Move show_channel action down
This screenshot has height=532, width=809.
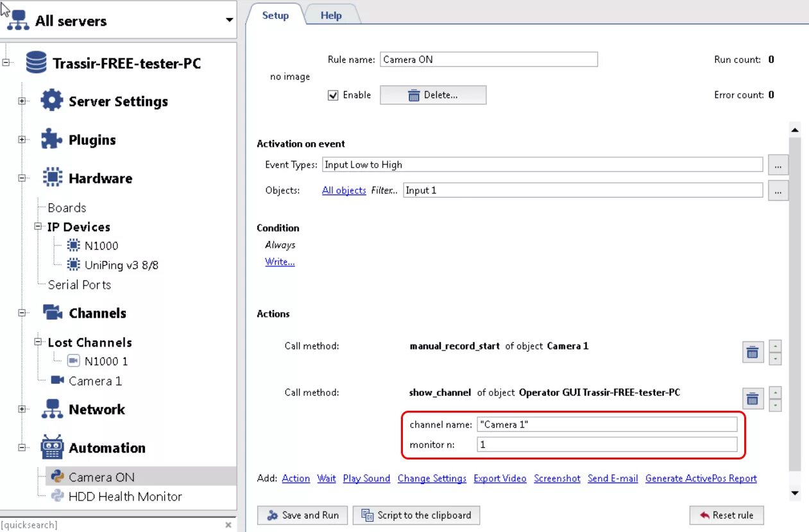[x=775, y=405]
